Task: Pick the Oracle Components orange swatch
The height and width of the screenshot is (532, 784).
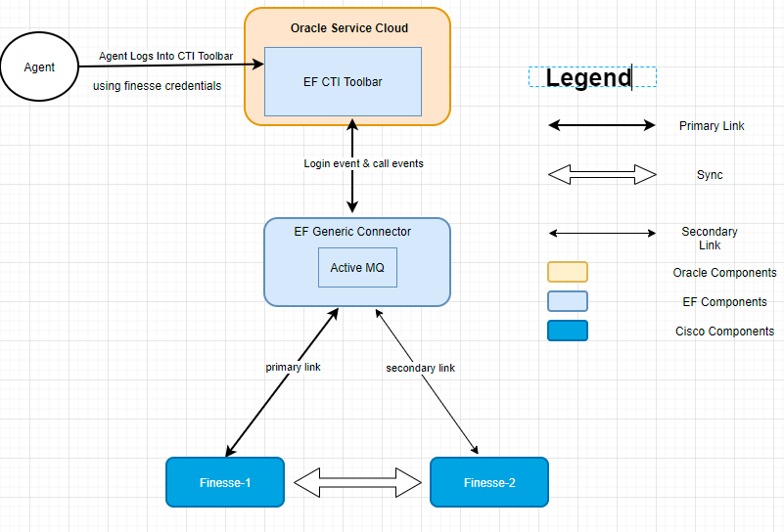Action: [x=568, y=272]
